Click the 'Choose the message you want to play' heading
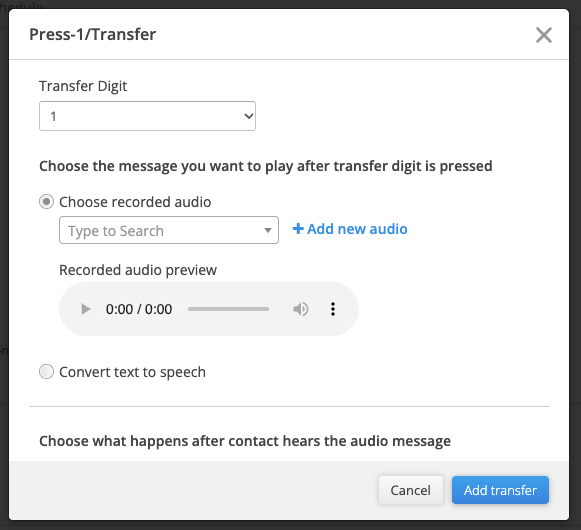 click(266, 166)
